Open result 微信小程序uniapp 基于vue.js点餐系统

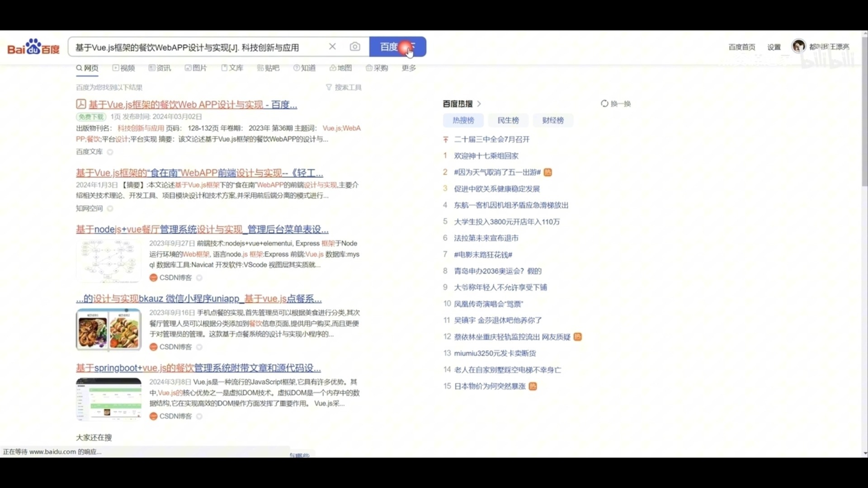[199, 299]
